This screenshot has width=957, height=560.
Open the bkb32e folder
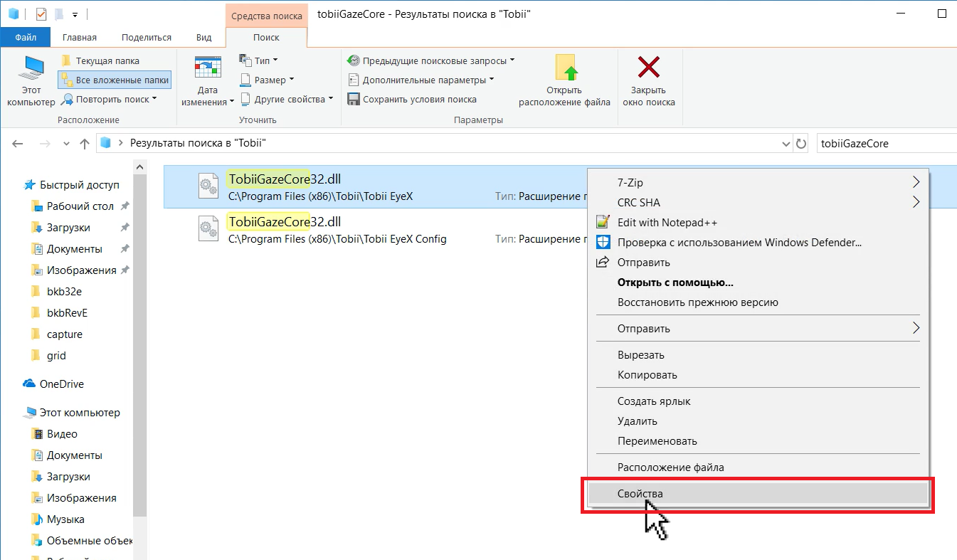pos(64,292)
